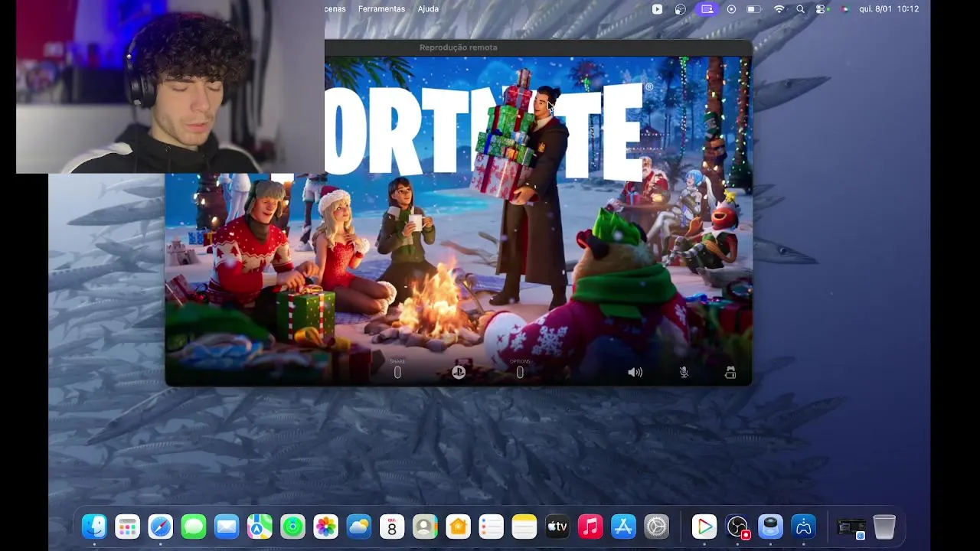Open Calendar from the Dock
This screenshot has width=980, height=551.
click(392, 527)
